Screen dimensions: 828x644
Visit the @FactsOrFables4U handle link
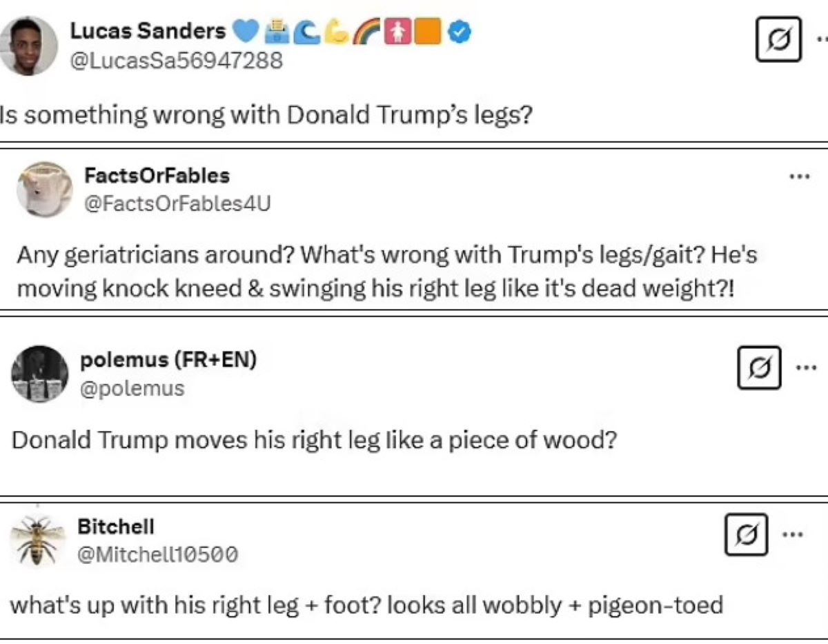177,203
